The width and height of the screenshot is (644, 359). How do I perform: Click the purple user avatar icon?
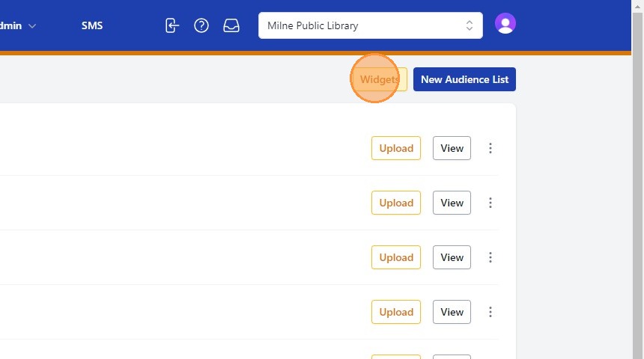click(505, 25)
